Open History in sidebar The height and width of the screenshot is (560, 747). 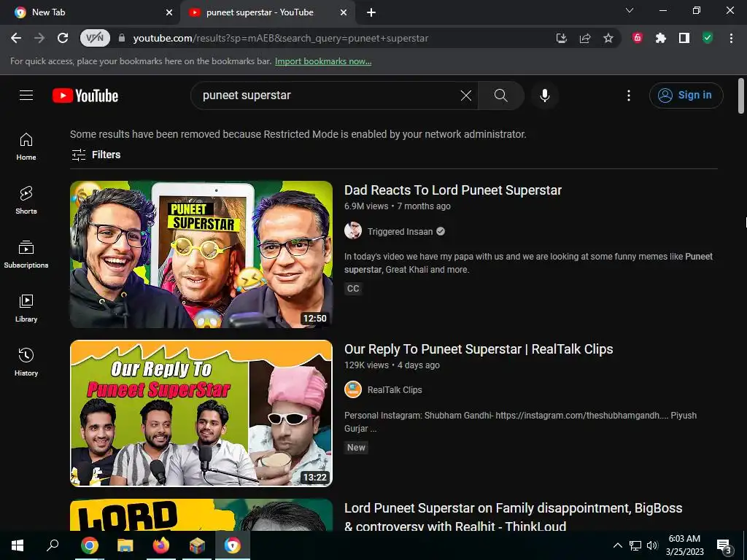coord(26,362)
